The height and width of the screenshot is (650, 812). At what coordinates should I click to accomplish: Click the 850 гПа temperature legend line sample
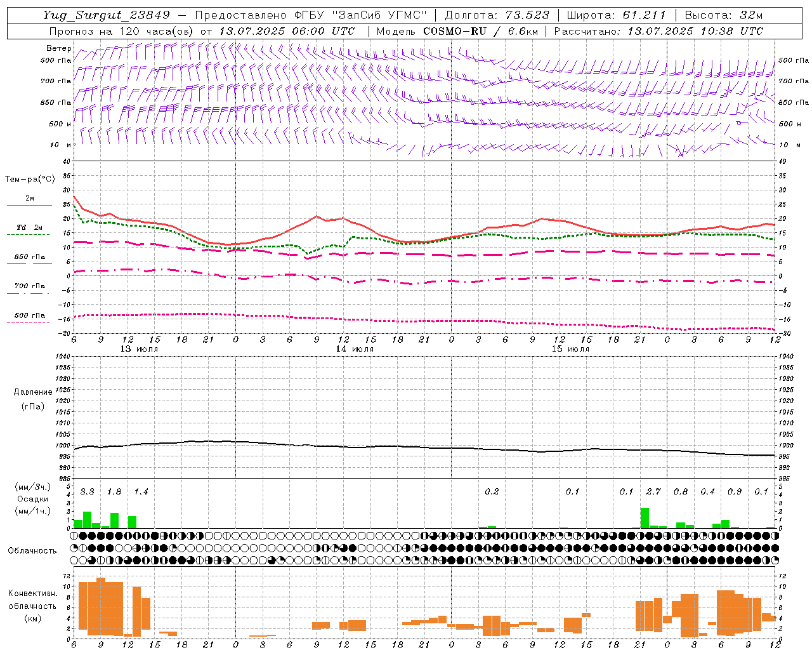click(x=29, y=263)
